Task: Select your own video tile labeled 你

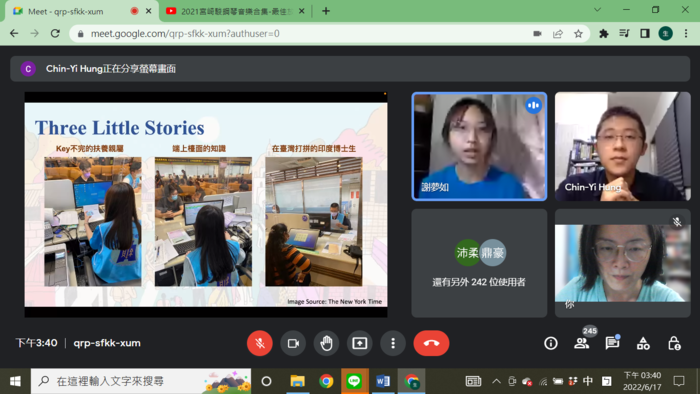Action: pos(622,263)
